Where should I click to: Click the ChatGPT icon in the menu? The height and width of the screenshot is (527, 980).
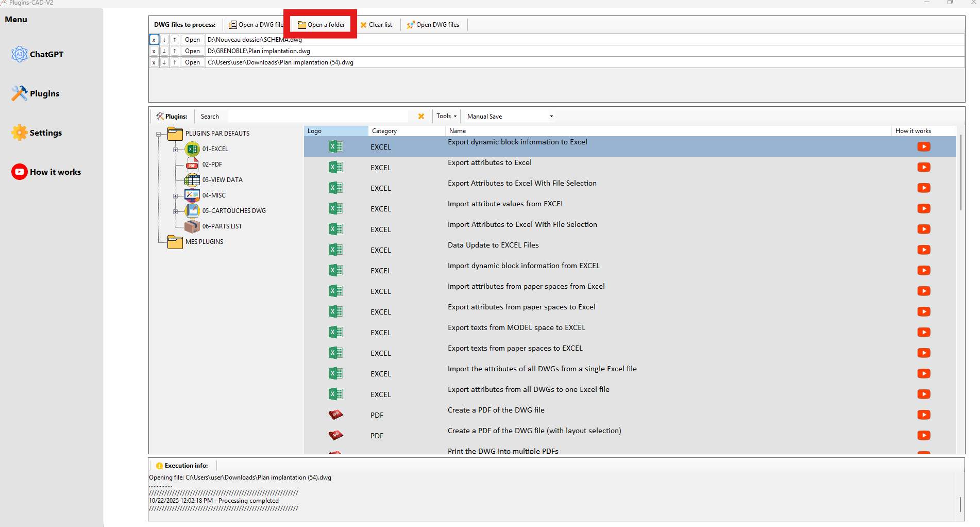[20, 54]
